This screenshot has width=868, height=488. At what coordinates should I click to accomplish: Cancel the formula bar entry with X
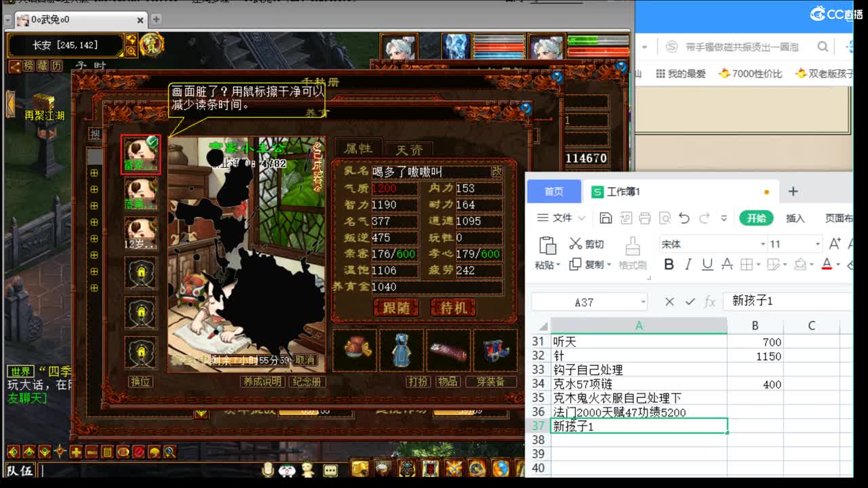(x=669, y=302)
